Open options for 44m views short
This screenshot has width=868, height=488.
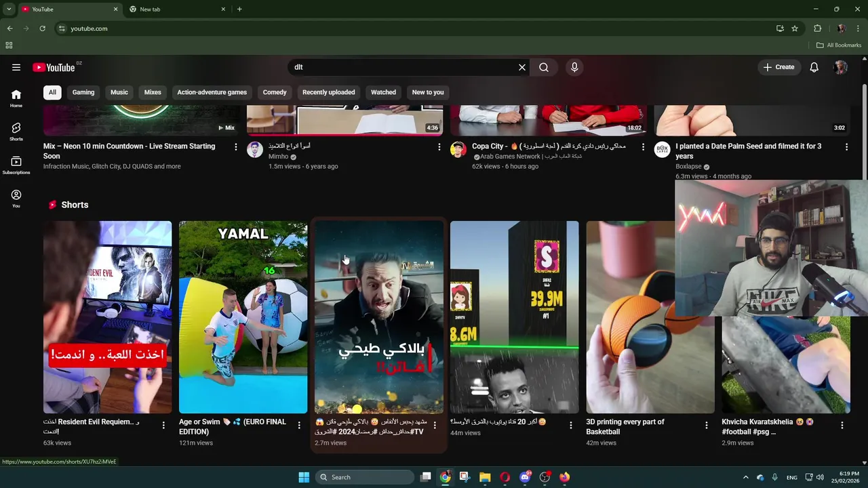(x=570, y=426)
